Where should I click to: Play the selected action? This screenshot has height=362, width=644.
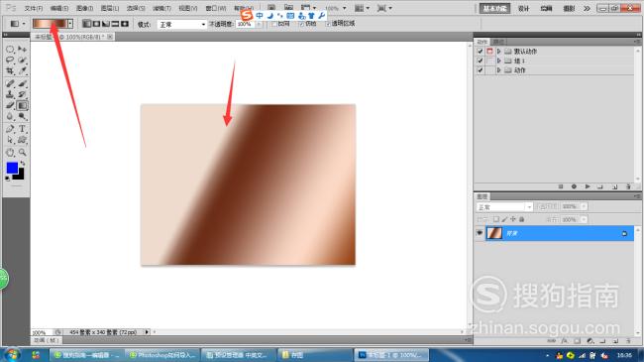[588, 186]
